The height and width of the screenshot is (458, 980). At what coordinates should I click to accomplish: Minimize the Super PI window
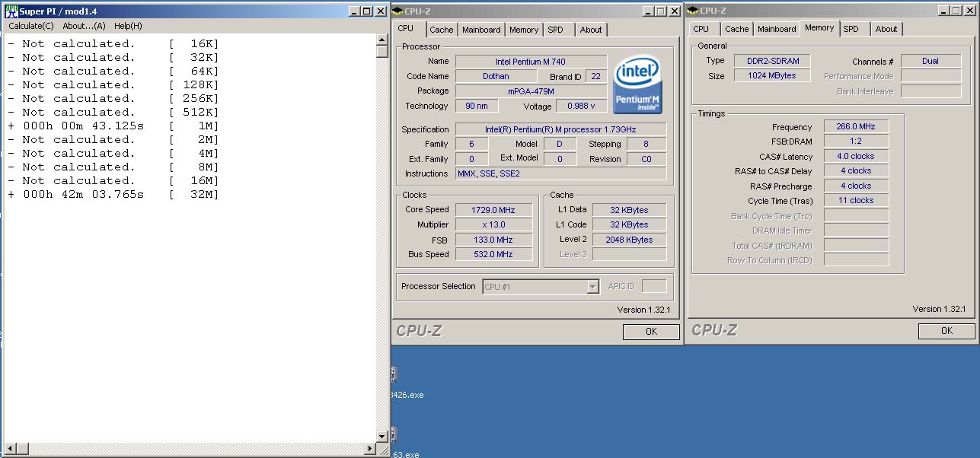(355, 11)
